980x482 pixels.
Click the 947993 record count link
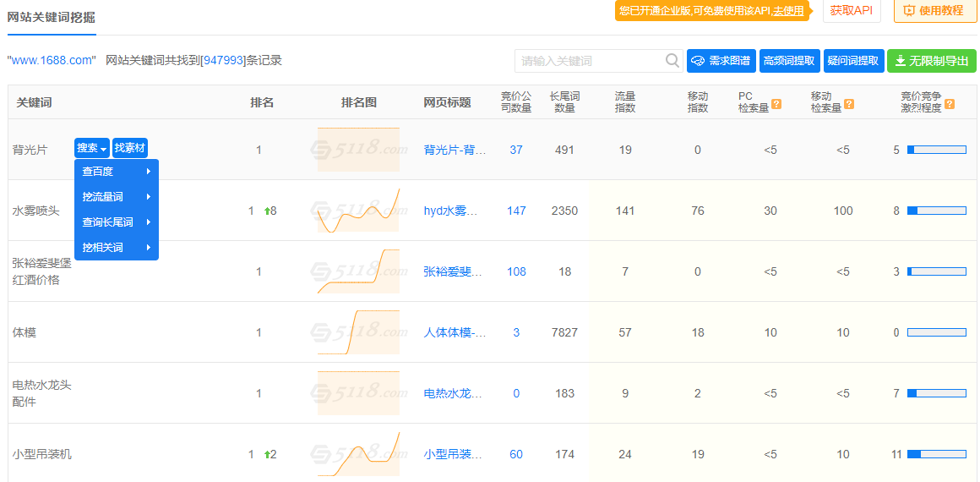point(222,61)
